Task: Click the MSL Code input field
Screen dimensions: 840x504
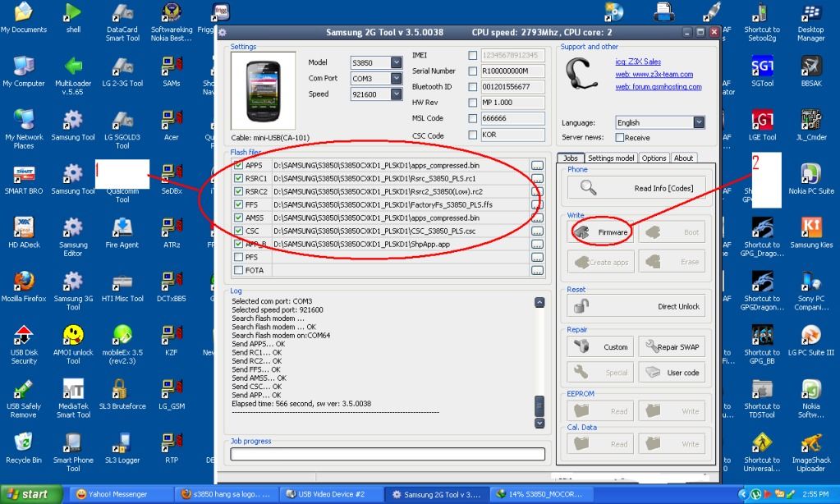Action: 512,118
